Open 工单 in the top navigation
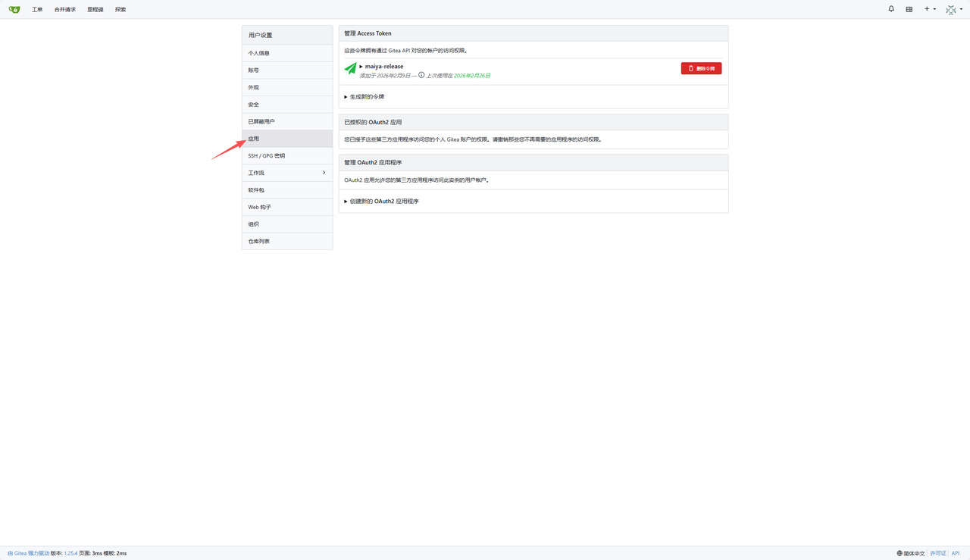The width and height of the screenshot is (970, 560). pyautogui.click(x=37, y=10)
